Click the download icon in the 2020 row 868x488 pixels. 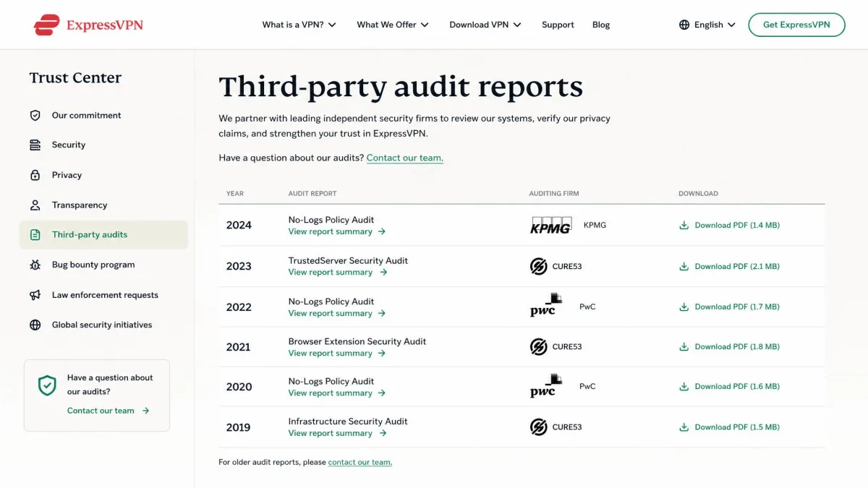tap(684, 387)
